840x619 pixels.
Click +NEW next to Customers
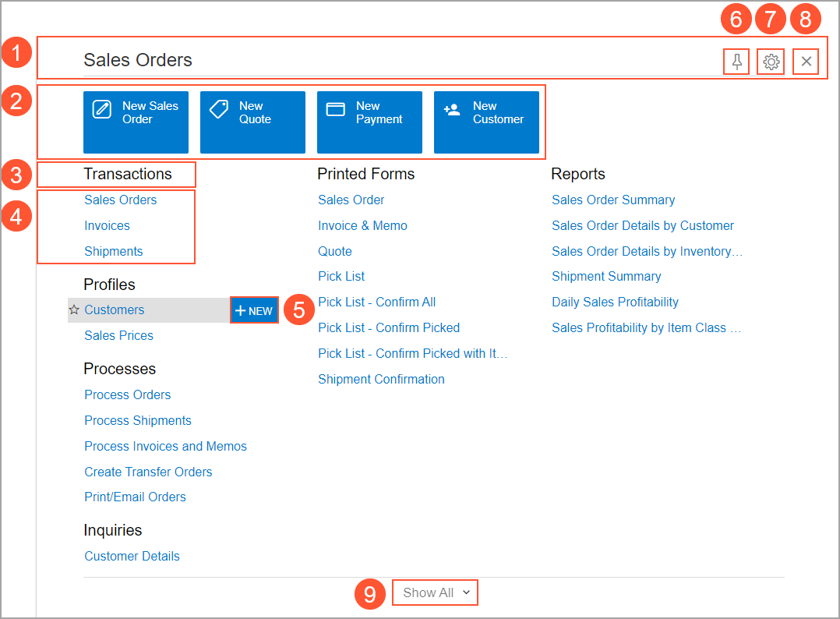click(254, 309)
